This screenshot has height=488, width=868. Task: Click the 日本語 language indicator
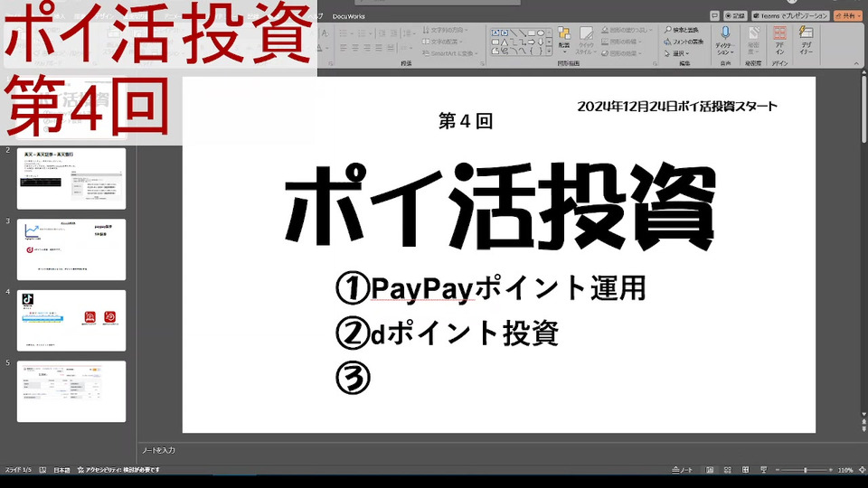click(x=61, y=470)
